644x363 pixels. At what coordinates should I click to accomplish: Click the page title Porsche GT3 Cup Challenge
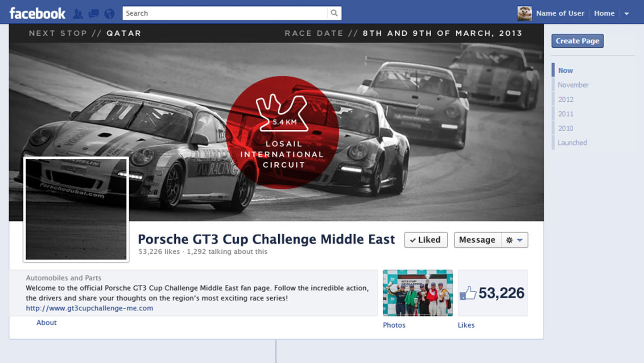(266, 239)
